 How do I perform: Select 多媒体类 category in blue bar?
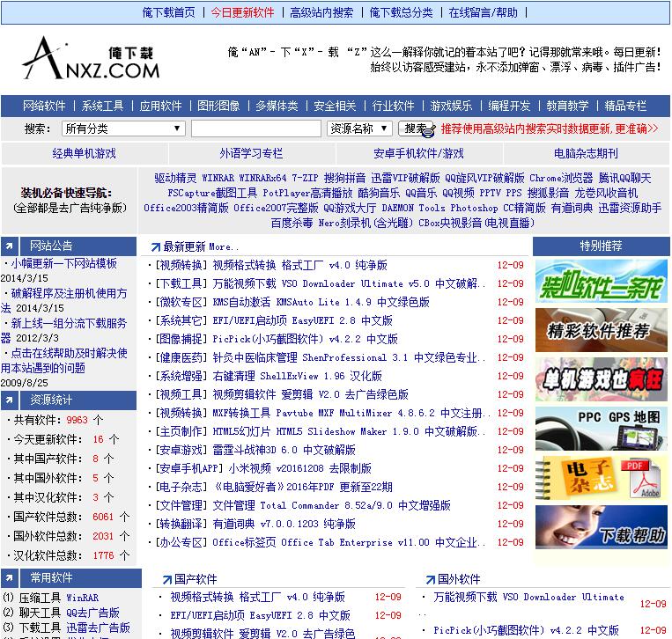point(277,106)
